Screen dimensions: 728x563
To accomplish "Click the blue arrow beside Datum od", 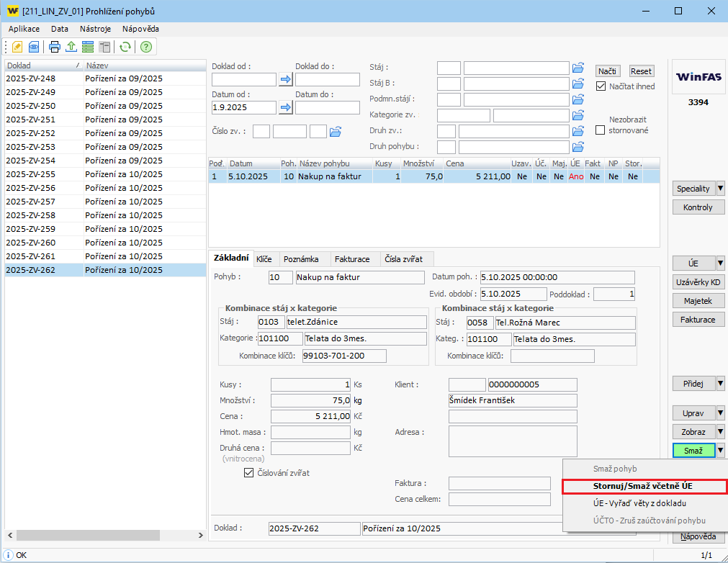I will pos(285,107).
